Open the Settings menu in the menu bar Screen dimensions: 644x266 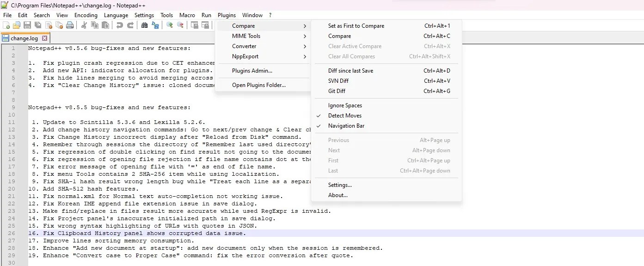(x=144, y=15)
